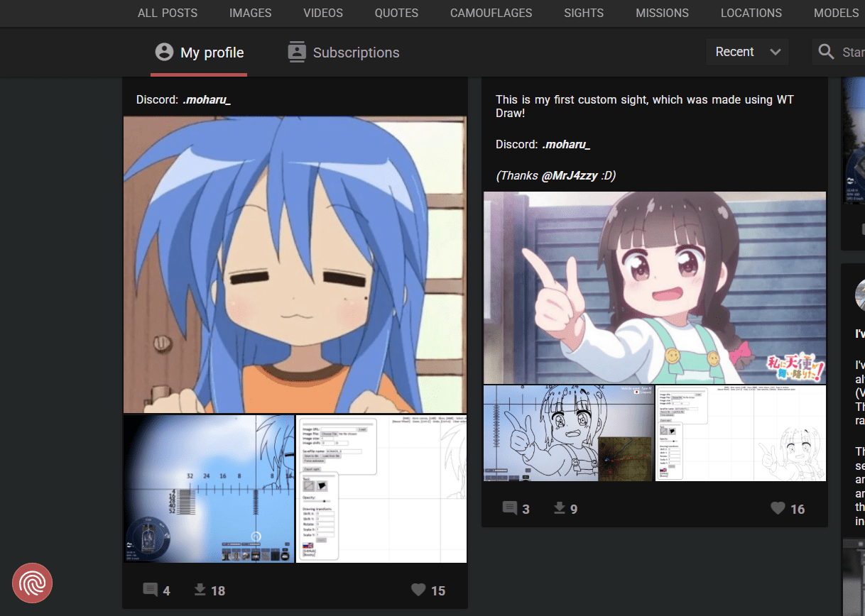
Task: Open the Videos category
Action: [323, 13]
